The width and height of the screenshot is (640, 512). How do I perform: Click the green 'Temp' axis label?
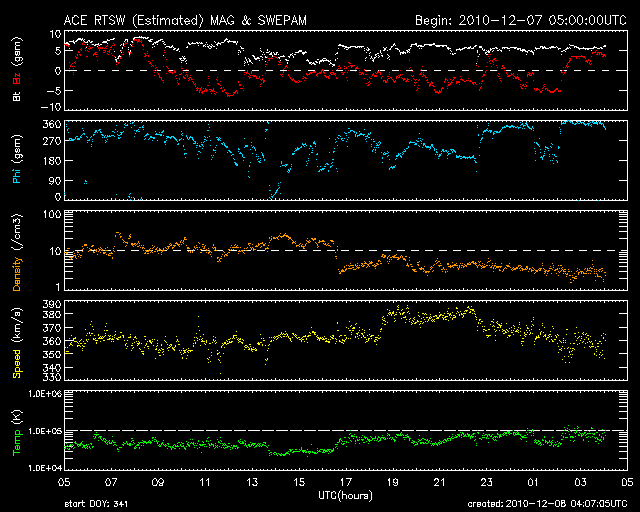tap(17, 442)
